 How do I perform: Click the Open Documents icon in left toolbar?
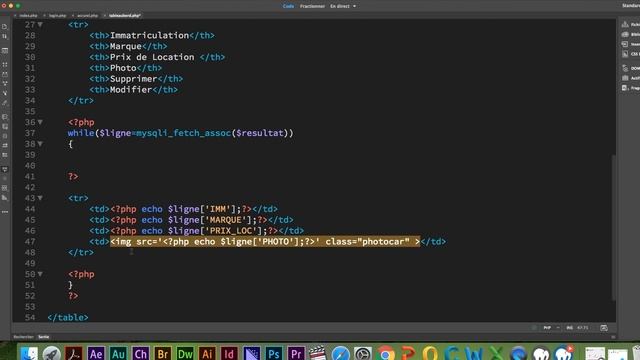(5, 27)
